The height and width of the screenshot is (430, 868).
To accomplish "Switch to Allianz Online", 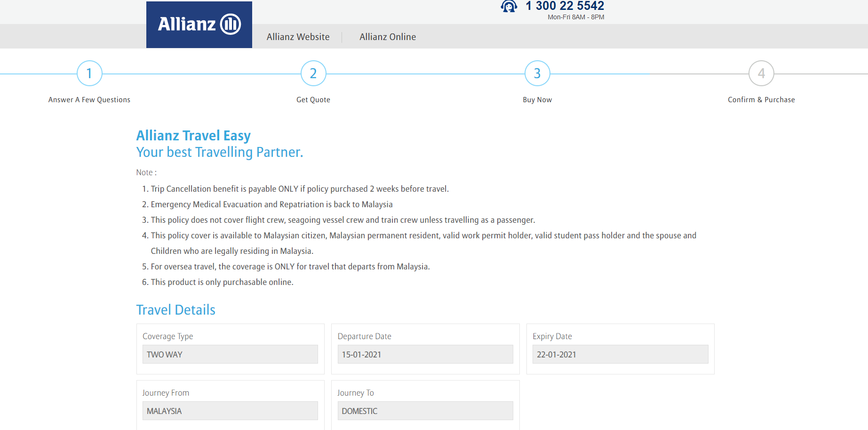I will point(387,37).
